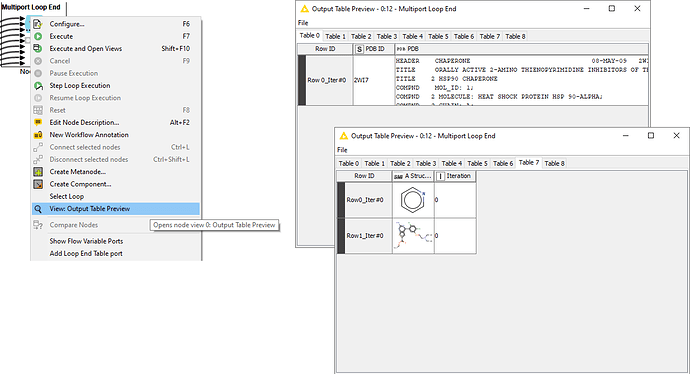The height and width of the screenshot is (374, 690).
Task: Click the Step Loop Execution icon
Action: pos(38,85)
